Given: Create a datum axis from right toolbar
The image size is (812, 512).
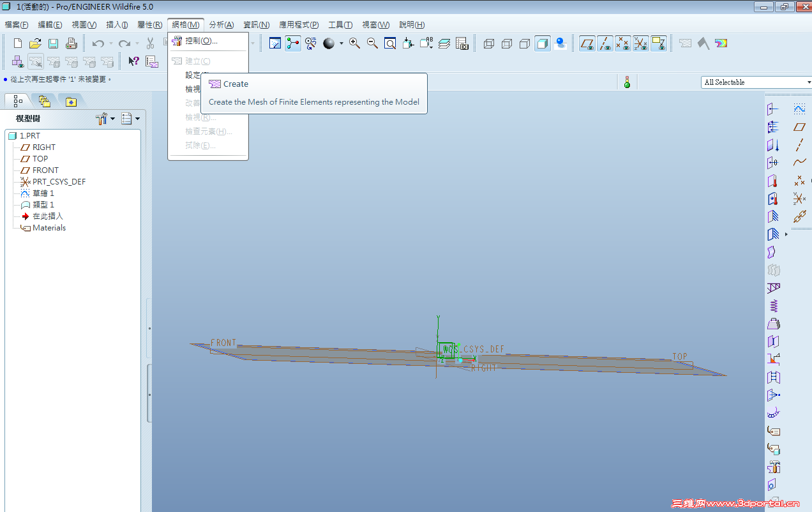Looking at the screenshot, I should (799, 145).
